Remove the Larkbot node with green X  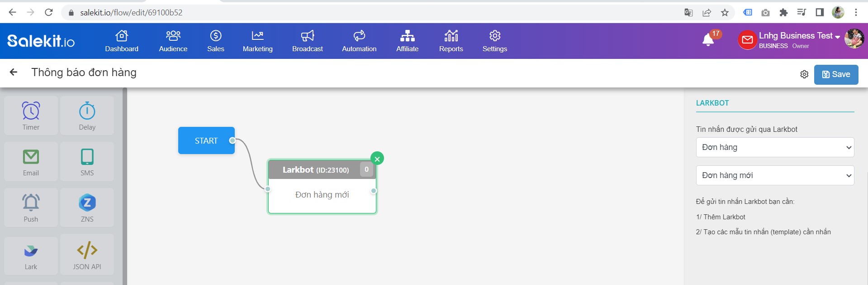[377, 159]
